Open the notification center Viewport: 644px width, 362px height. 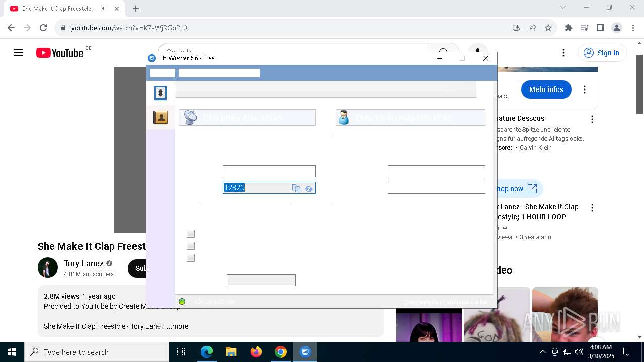pyautogui.click(x=627, y=352)
